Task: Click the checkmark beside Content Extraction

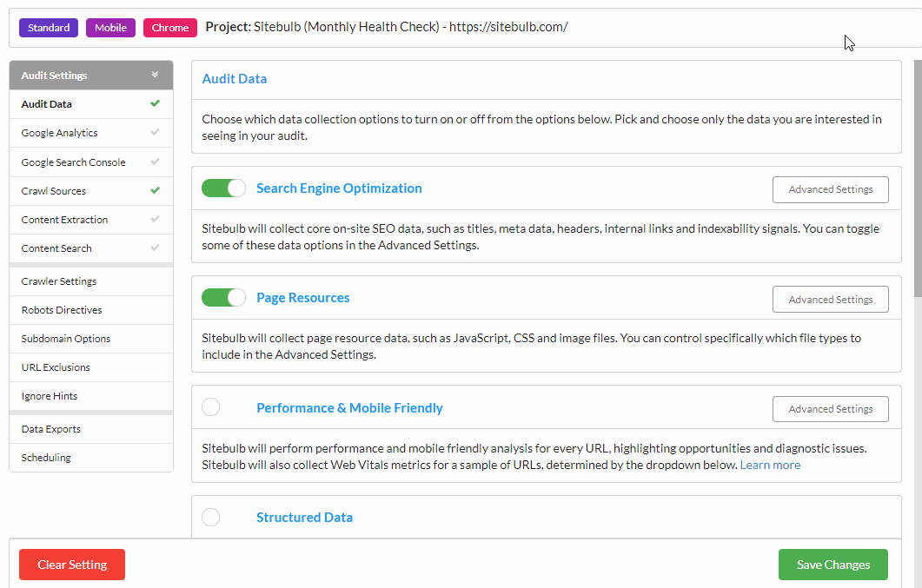Action: [155, 219]
